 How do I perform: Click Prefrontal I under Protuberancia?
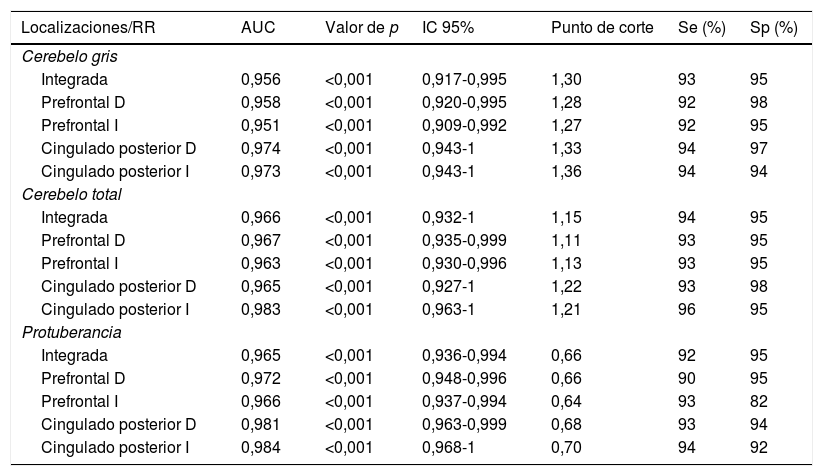(x=83, y=401)
